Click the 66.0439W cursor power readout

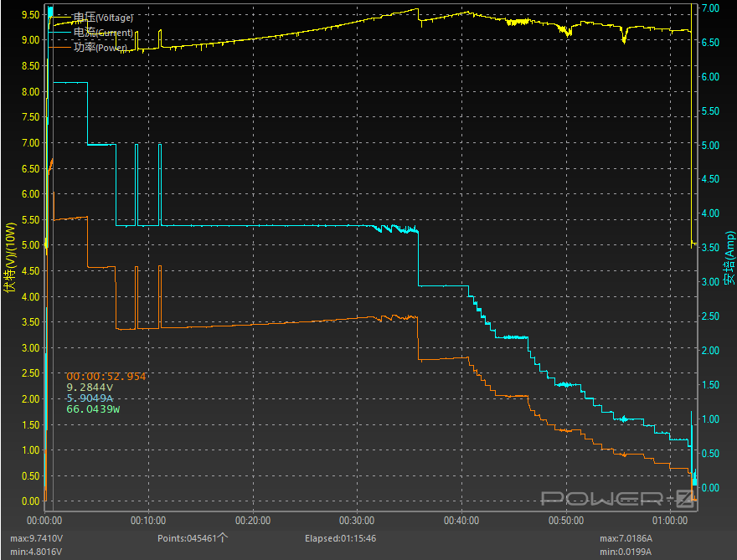pyautogui.click(x=93, y=409)
